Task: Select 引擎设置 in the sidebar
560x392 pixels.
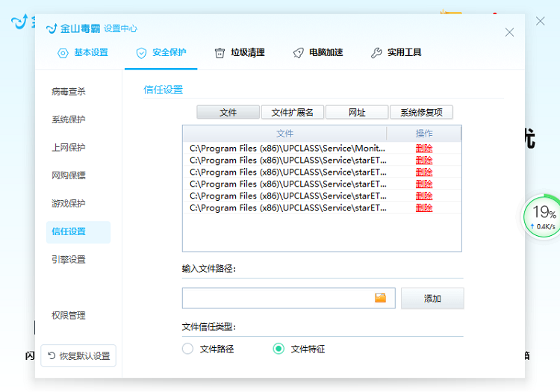Action: point(69,260)
